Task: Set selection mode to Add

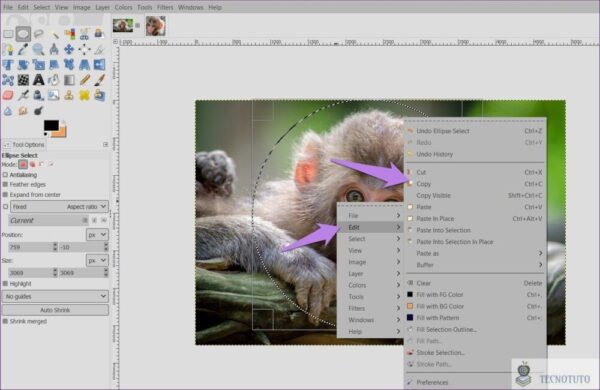Action: coord(33,164)
